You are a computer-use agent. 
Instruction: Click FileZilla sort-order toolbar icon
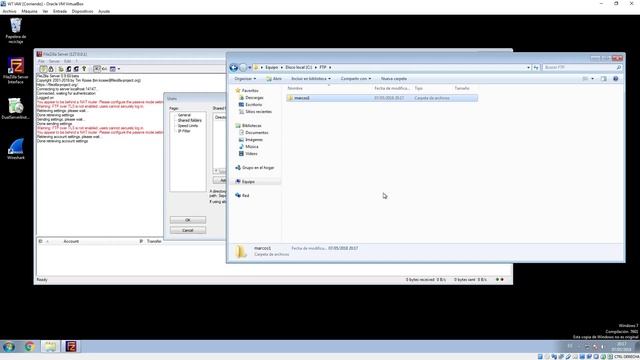(x=113, y=69)
